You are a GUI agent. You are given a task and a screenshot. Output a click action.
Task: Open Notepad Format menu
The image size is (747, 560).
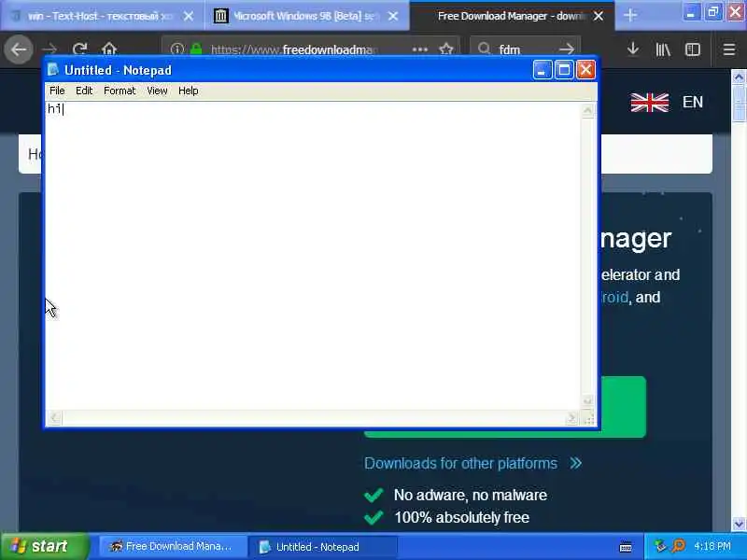[x=120, y=91]
